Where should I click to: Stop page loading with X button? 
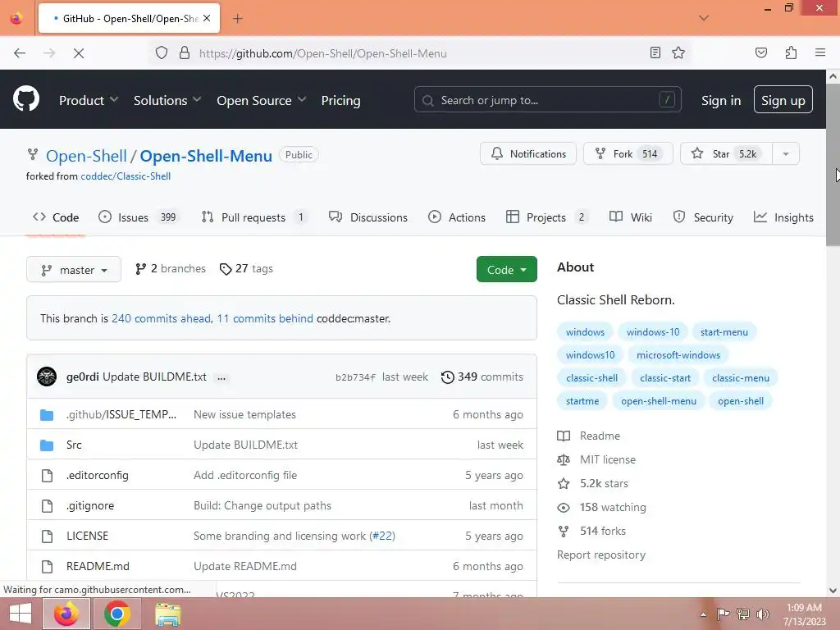click(78, 53)
